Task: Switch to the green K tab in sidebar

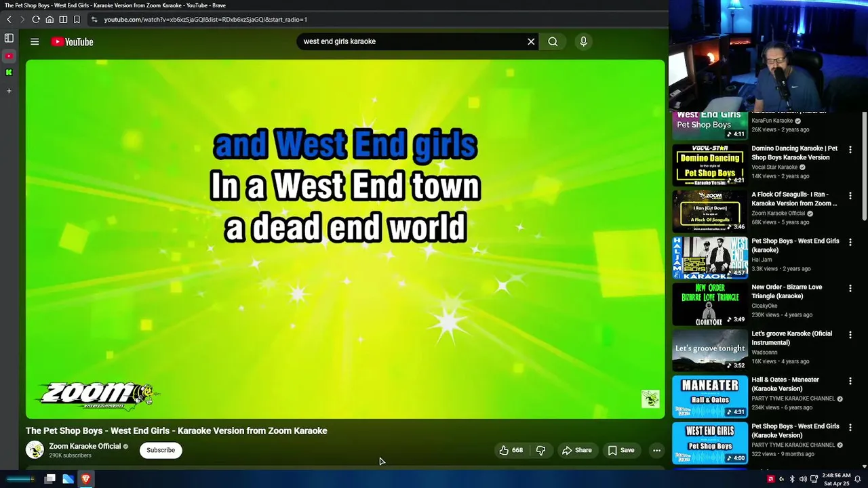Action: point(9,72)
